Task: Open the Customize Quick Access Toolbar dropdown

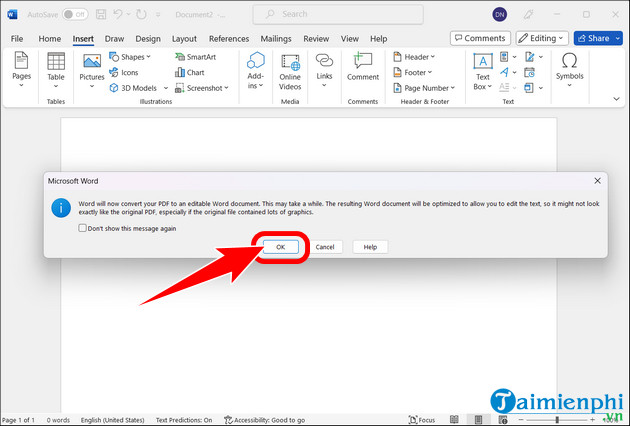Action: coord(158,14)
